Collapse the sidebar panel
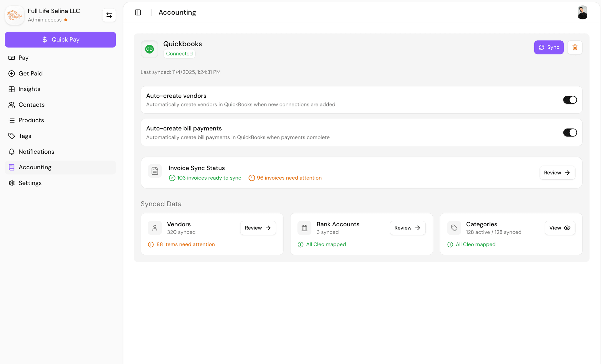Image resolution: width=601 pixels, height=364 pixels. pyautogui.click(x=138, y=12)
